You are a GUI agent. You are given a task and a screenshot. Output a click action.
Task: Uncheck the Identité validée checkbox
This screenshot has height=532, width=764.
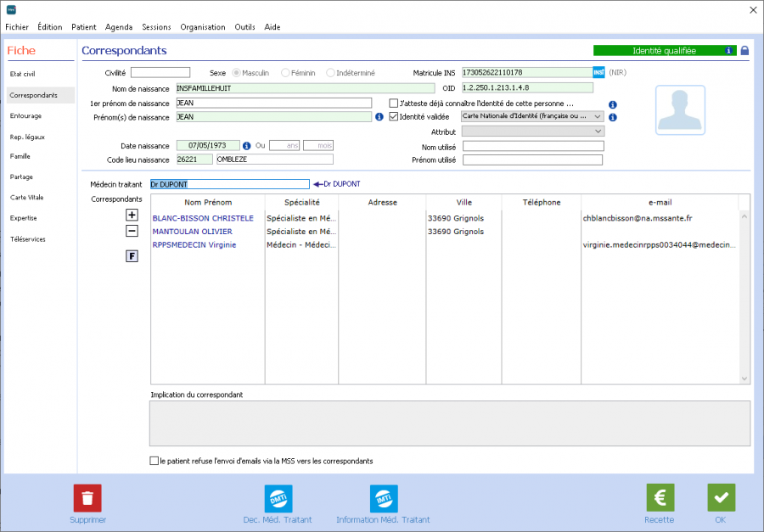(394, 117)
